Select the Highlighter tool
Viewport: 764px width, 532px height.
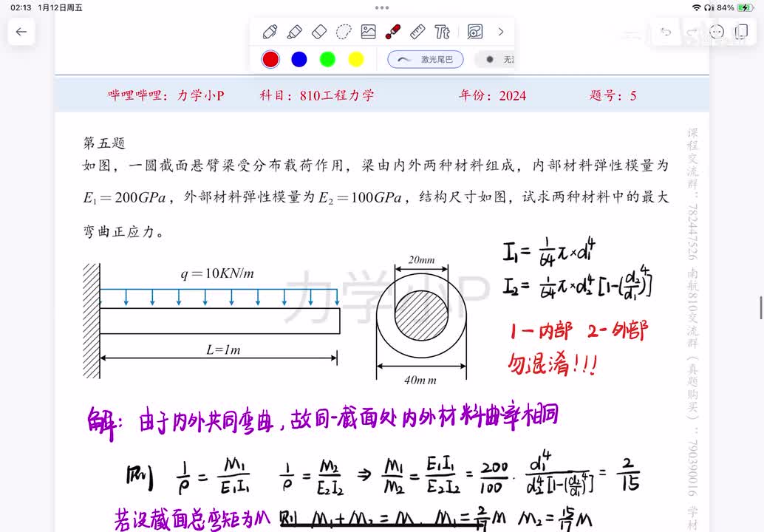tap(294, 33)
